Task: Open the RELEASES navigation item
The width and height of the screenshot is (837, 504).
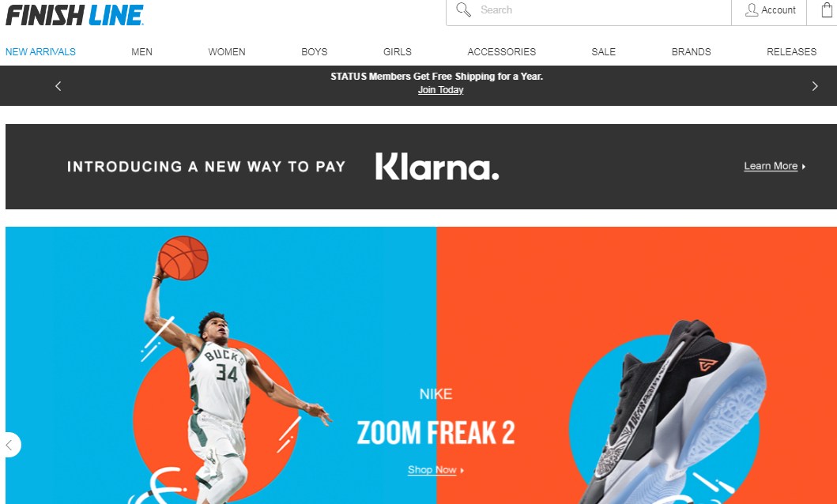Action: coord(792,51)
